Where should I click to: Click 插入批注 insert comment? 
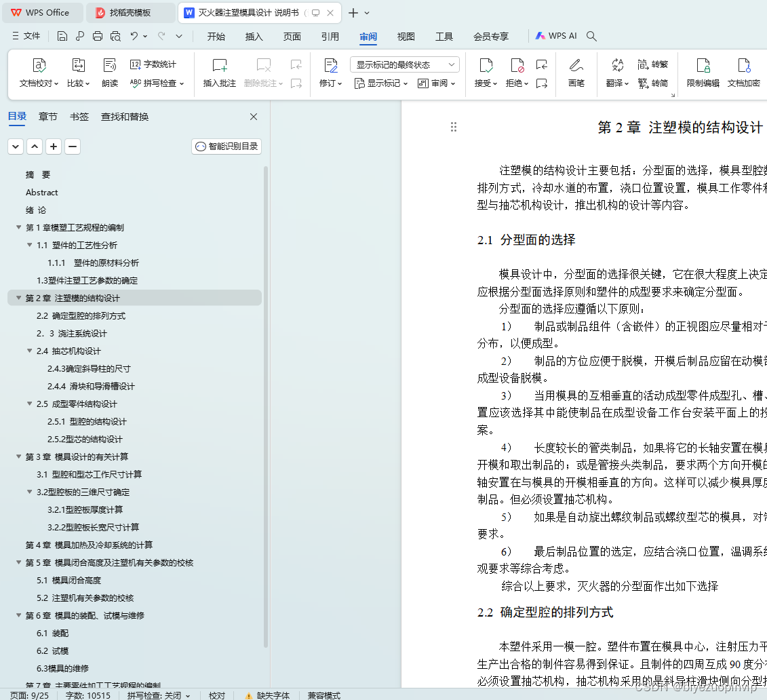pyautogui.click(x=220, y=73)
